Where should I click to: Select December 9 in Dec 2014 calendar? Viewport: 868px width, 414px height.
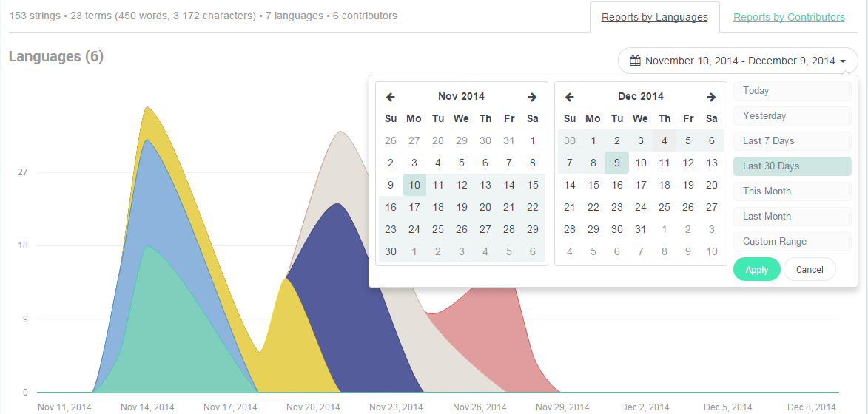click(616, 163)
